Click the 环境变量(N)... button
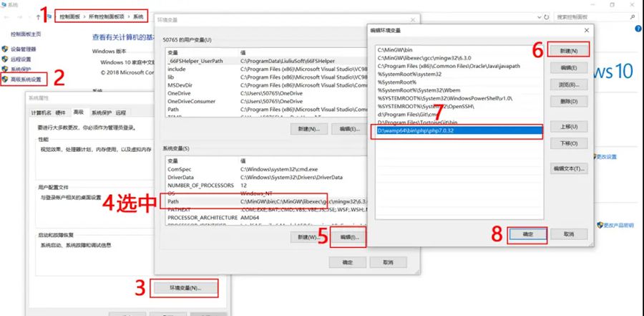 coord(185,288)
